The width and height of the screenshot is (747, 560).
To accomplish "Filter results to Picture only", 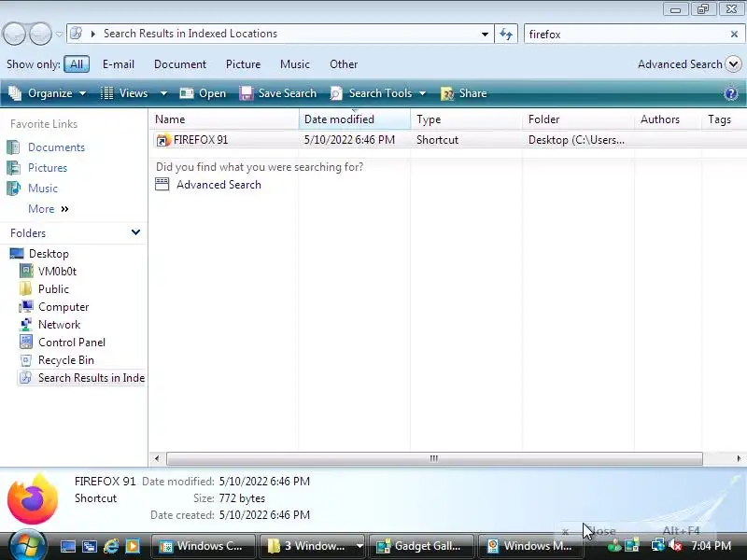I will point(243,64).
